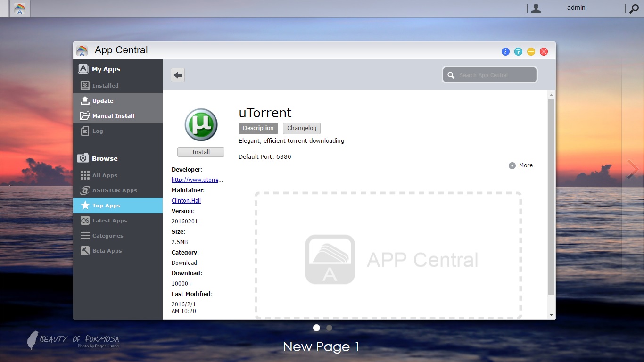644x362 pixels.
Task: Open Beta Apps in sidebar
Action: tap(107, 251)
